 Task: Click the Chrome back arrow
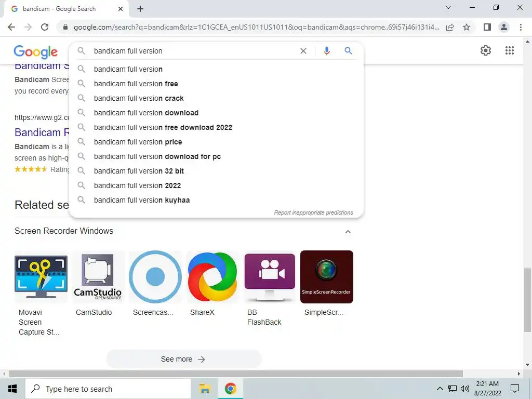coord(11,27)
